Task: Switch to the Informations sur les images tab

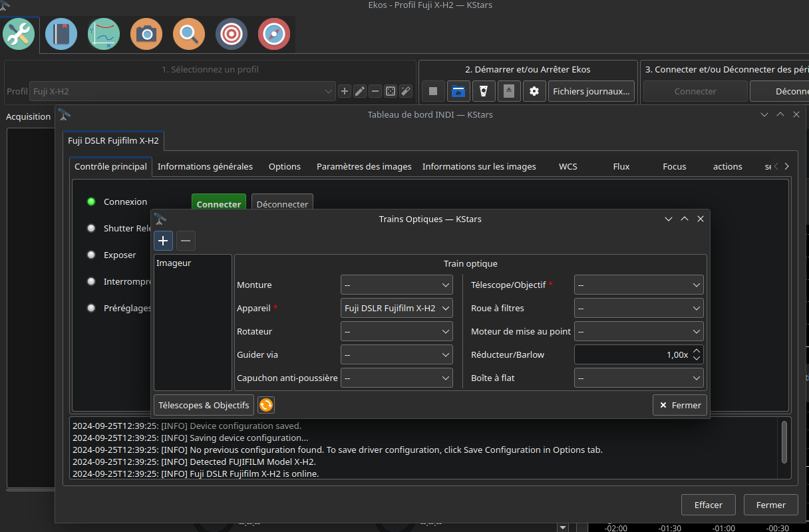Action: pyautogui.click(x=479, y=166)
